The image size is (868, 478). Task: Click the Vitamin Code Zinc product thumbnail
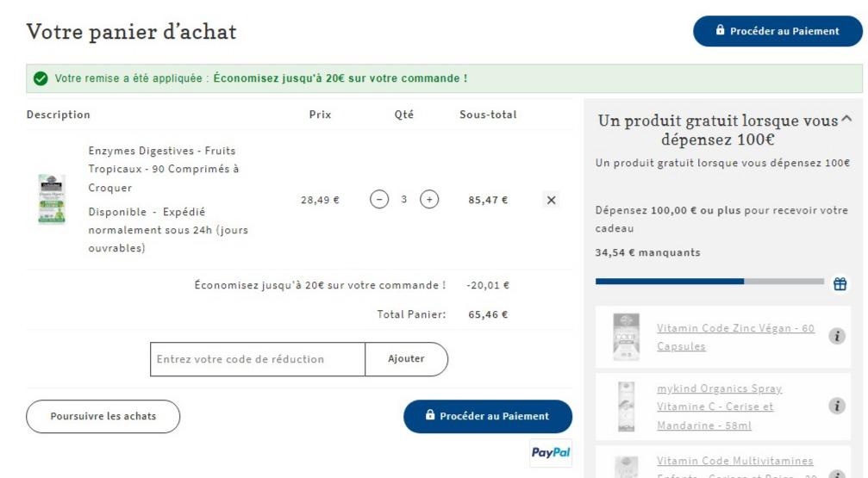(x=627, y=337)
